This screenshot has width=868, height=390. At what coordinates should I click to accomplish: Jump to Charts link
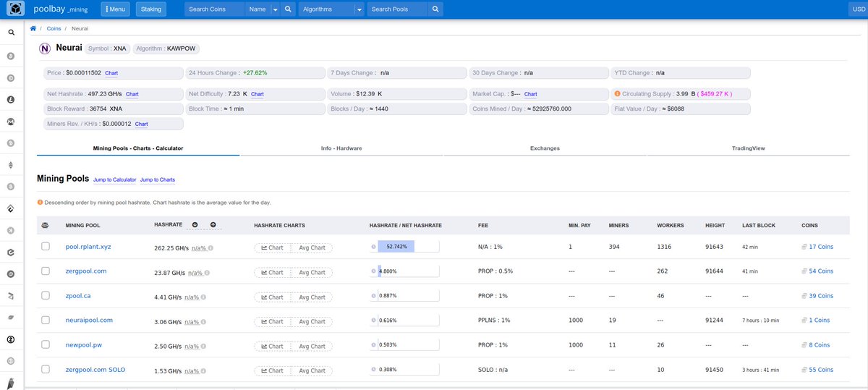pyautogui.click(x=158, y=179)
